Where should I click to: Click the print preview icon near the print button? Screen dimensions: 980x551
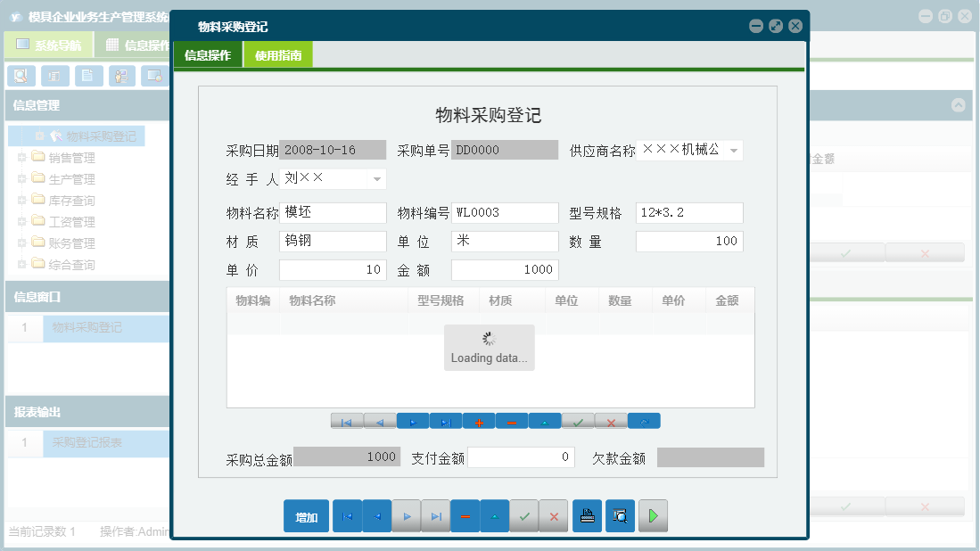point(620,515)
